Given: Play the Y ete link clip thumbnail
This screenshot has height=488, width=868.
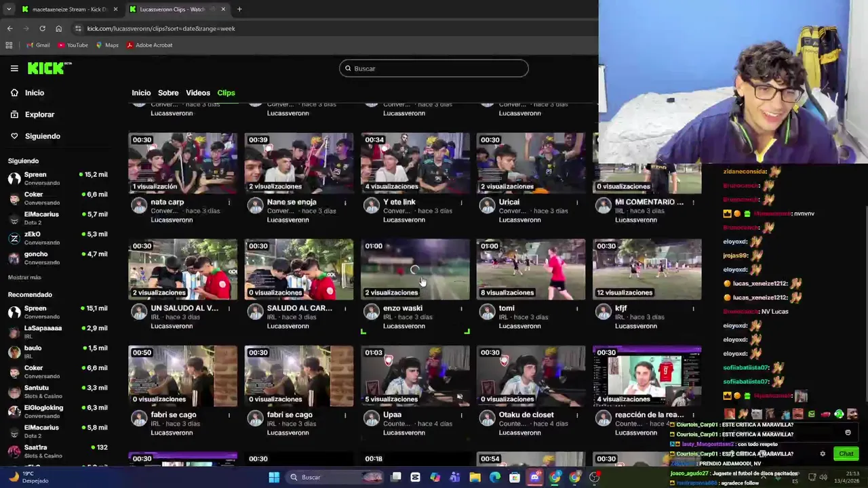Looking at the screenshot, I should [415, 163].
